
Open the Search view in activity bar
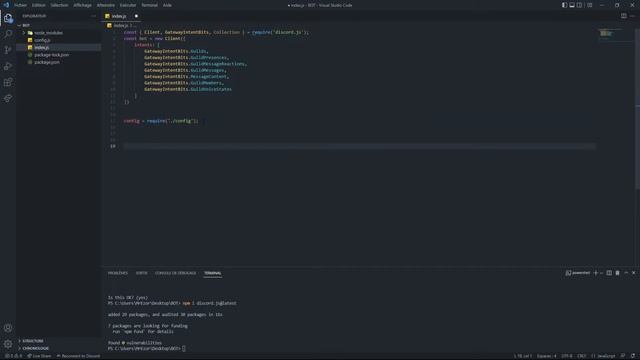pos(8,34)
